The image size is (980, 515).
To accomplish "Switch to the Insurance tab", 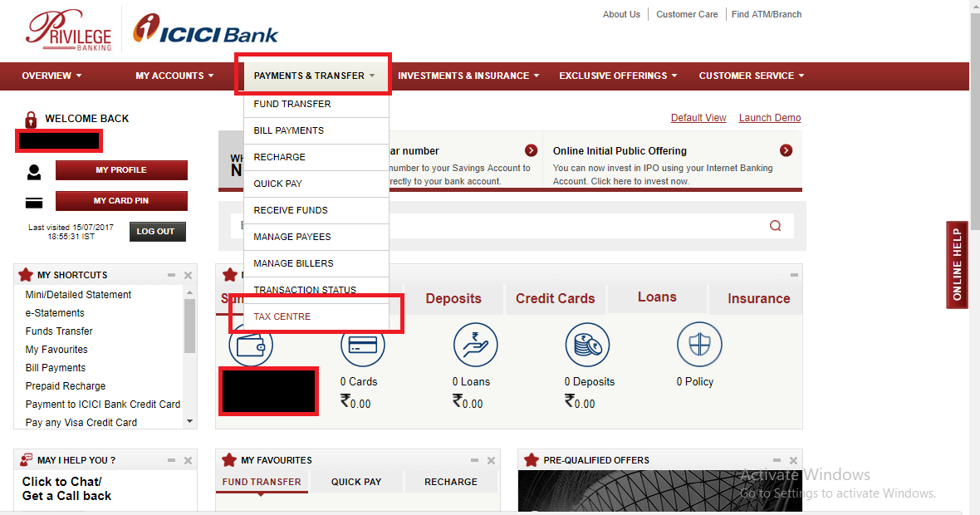I will 758,299.
